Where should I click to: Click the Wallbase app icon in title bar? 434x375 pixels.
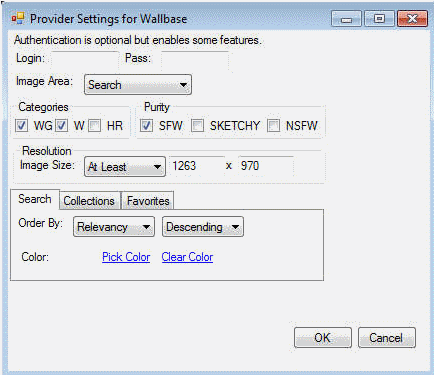click(x=18, y=19)
